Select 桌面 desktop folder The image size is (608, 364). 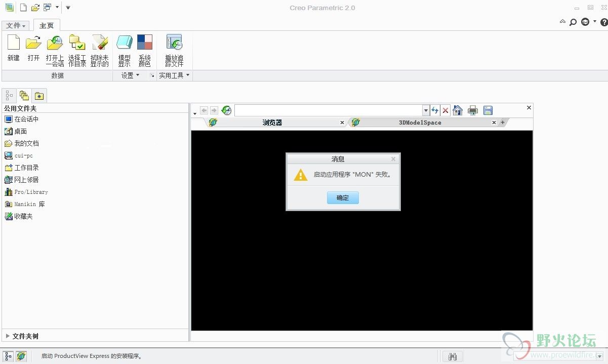tap(16, 131)
